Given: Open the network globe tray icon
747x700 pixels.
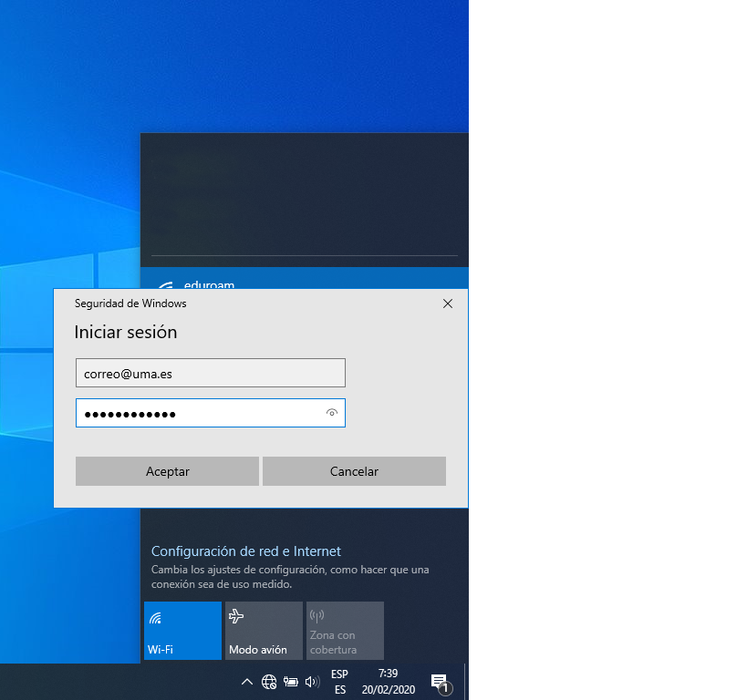Looking at the screenshot, I should [x=269, y=682].
